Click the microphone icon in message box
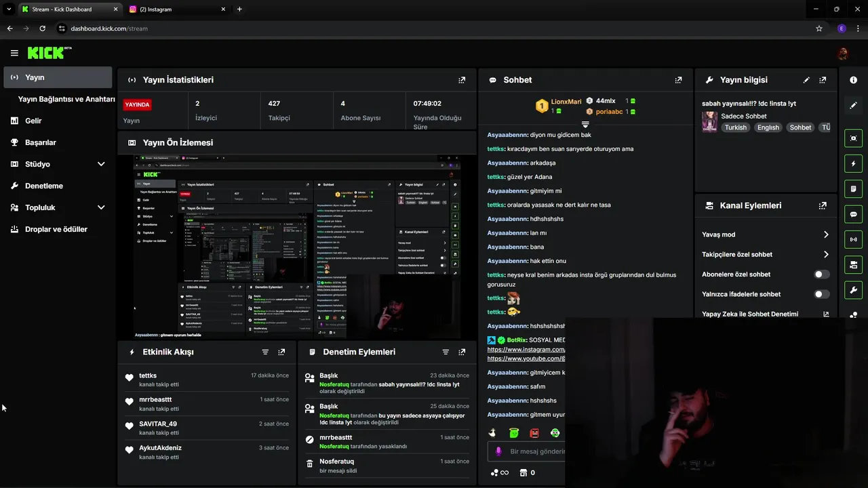 tap(498, 451)
